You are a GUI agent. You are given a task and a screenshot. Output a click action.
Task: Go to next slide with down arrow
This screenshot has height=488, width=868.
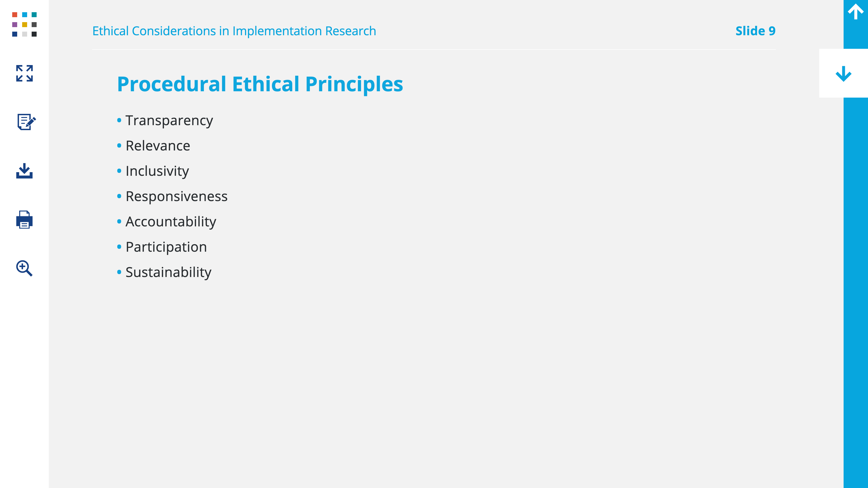coord(843,73)
